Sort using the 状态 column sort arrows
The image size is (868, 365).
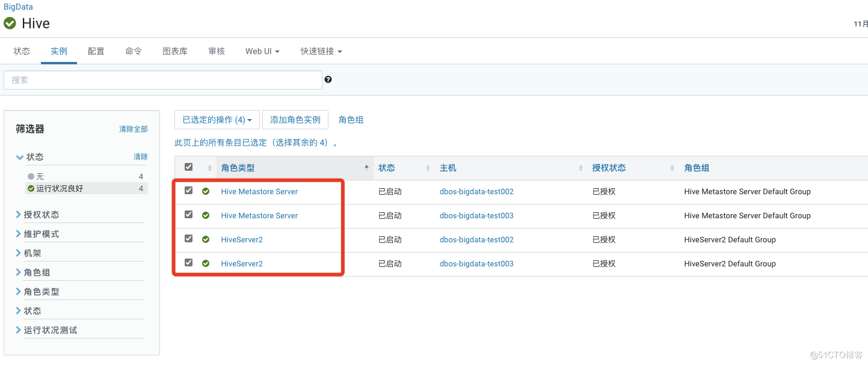click(x=428, y=168)
